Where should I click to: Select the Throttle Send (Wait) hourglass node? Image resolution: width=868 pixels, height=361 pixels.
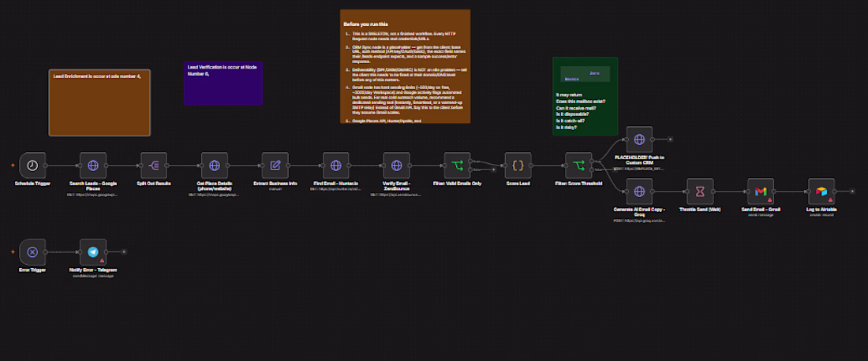point(700,192)
